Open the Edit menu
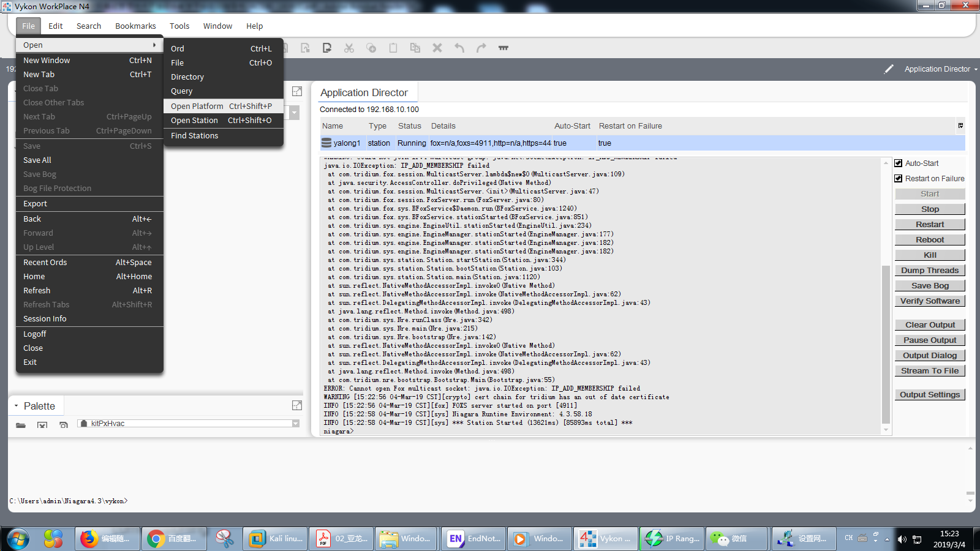The width and height of the screenshot is (980, 551). pyautogui.click(x=56, y=26)
